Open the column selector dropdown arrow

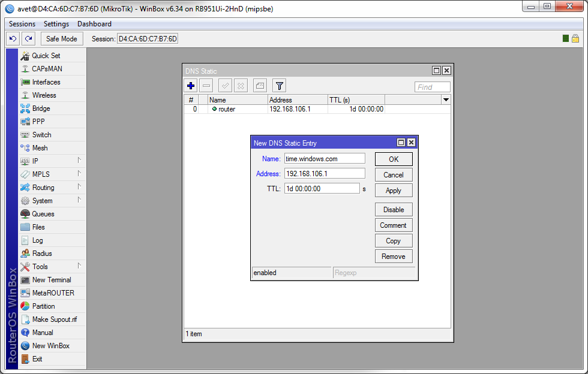[x=446, y=99]
